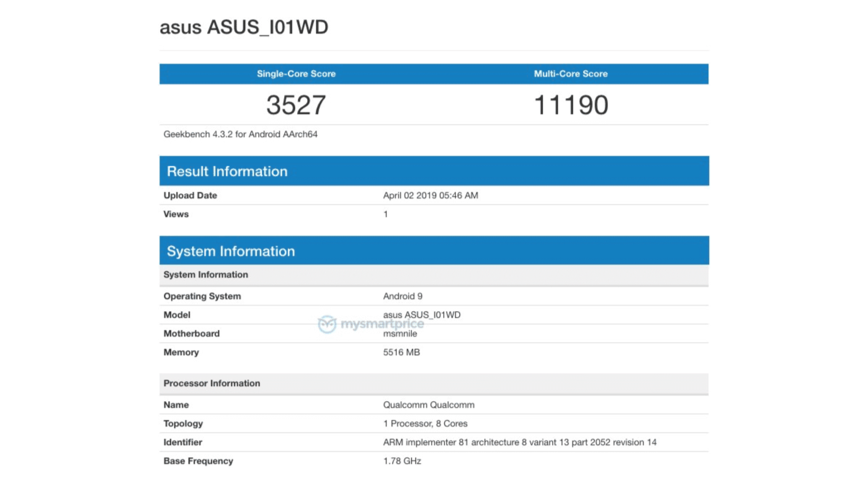The image size is (868, 486).
Task: Click the mysmartprice owl logo icon
Action: [x=327, y=324]
